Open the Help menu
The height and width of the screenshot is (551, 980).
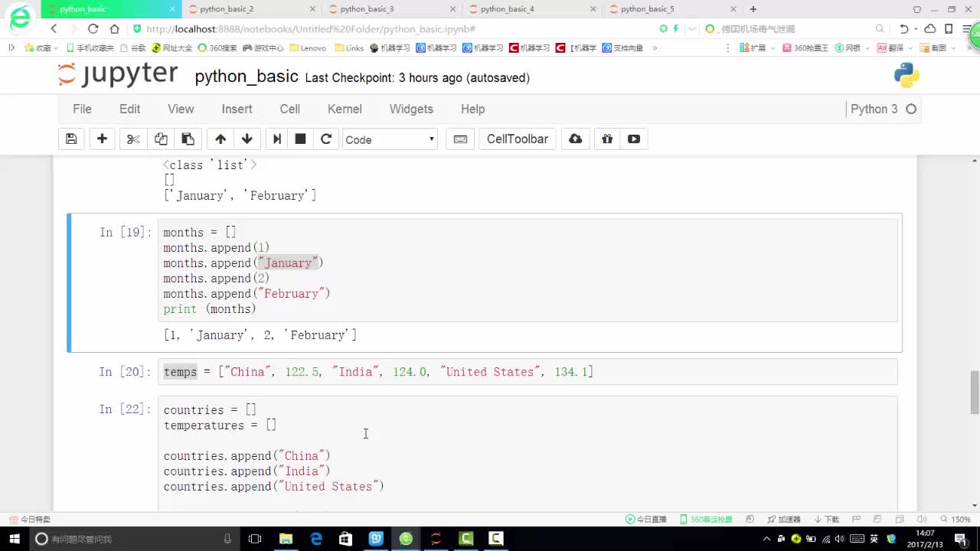pos(472,109)
